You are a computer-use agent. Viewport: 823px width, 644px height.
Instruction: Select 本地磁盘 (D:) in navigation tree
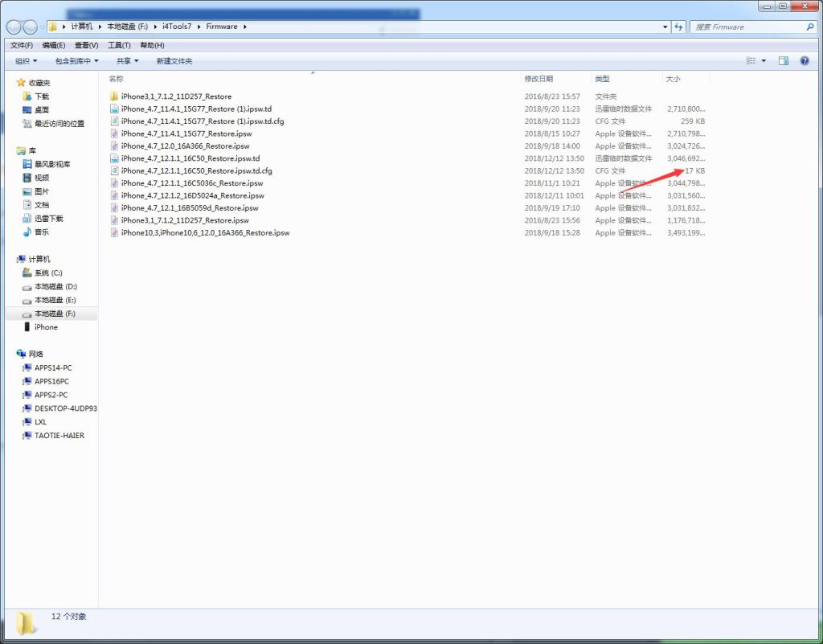[55, 286]
